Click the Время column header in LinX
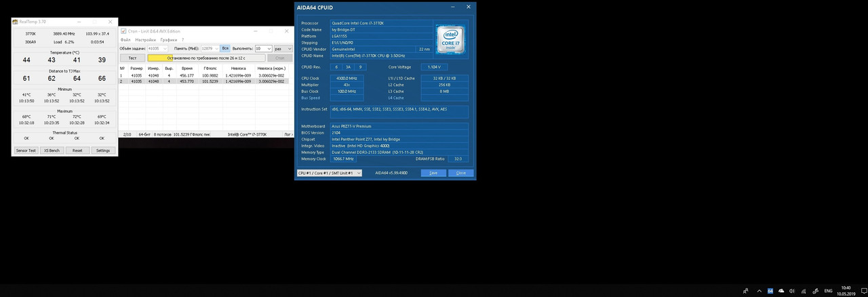Image resolution: width=868 pixels, height=297 pixels. pos(187,68)
